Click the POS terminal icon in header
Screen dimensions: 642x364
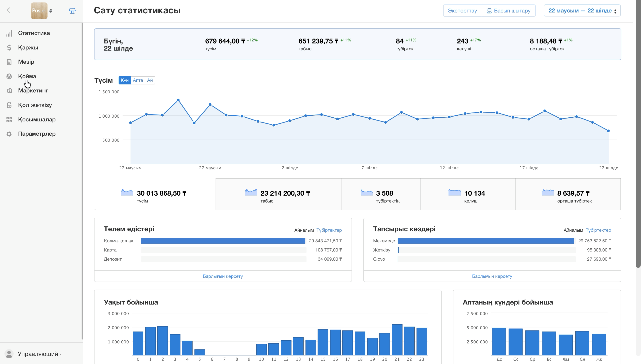[72, 10]
